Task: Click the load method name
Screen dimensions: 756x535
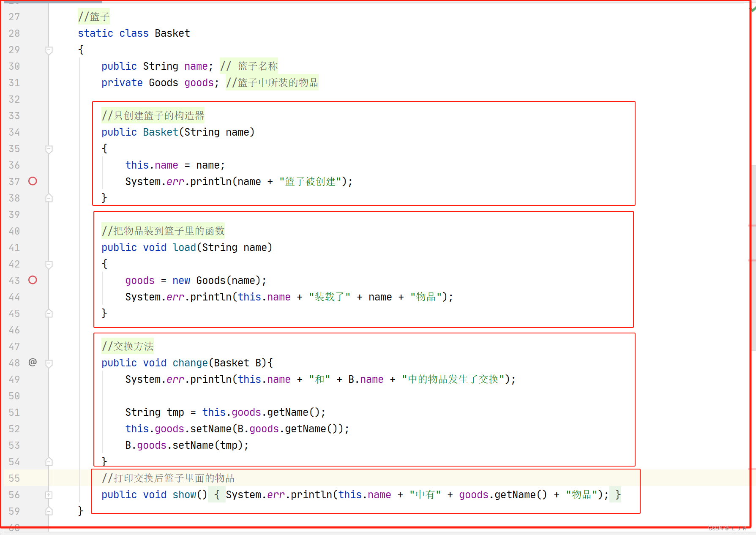Action: [184, 248]
